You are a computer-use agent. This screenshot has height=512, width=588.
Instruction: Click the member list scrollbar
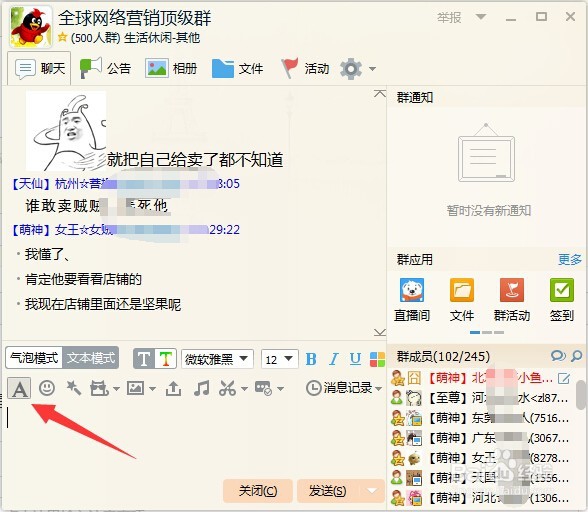580,394
